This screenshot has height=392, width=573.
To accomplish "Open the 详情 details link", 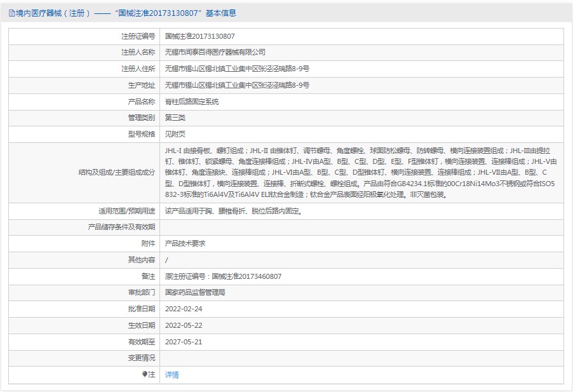I will click(x=172, y=374).
